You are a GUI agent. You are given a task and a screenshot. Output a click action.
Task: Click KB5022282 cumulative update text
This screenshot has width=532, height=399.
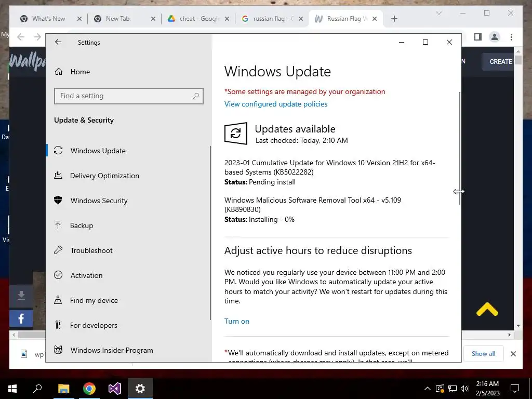[x=329, y=167]
